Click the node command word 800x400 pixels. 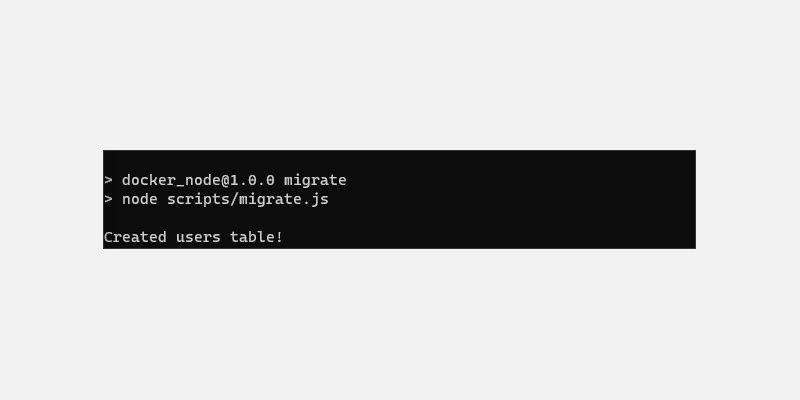139,199
